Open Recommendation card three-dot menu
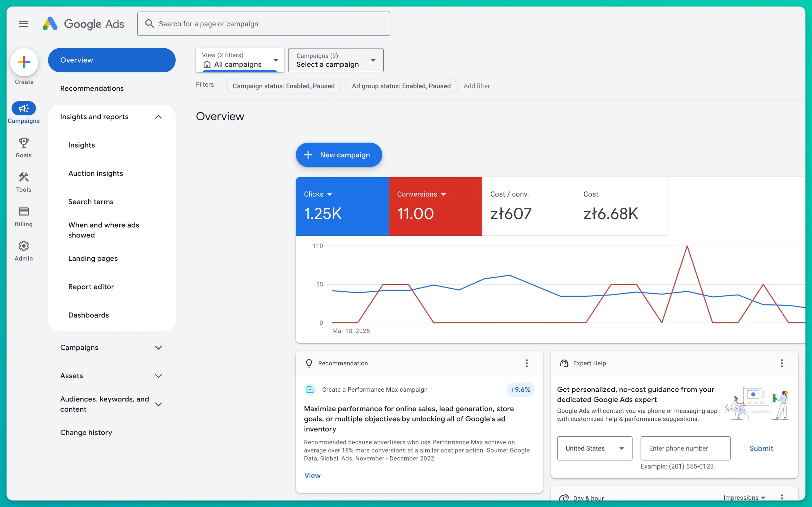Screen dimensions: 812x507 [x=526, y=363]
